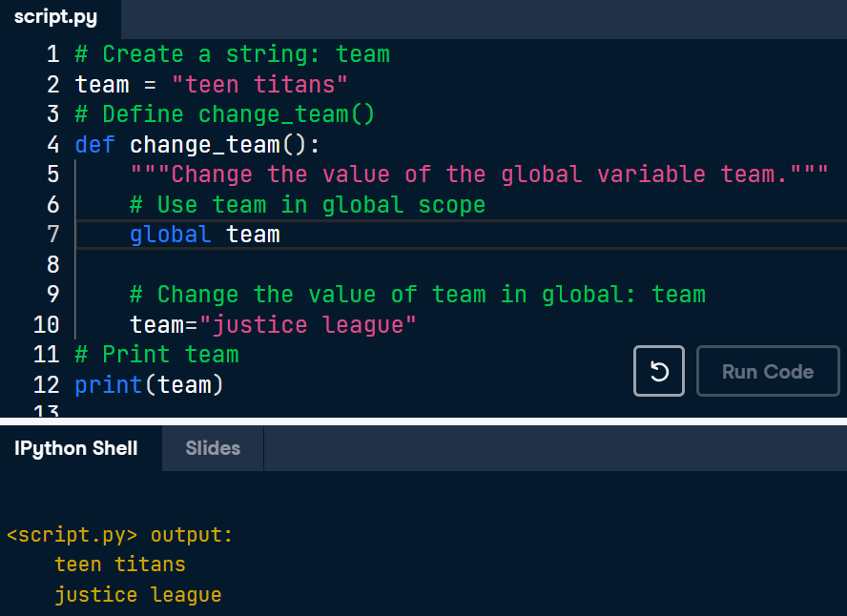The image size is (847, 616).
Task: Click the string "justice league" on line 10
Action: pyautogui.click(x=307, y=324)
